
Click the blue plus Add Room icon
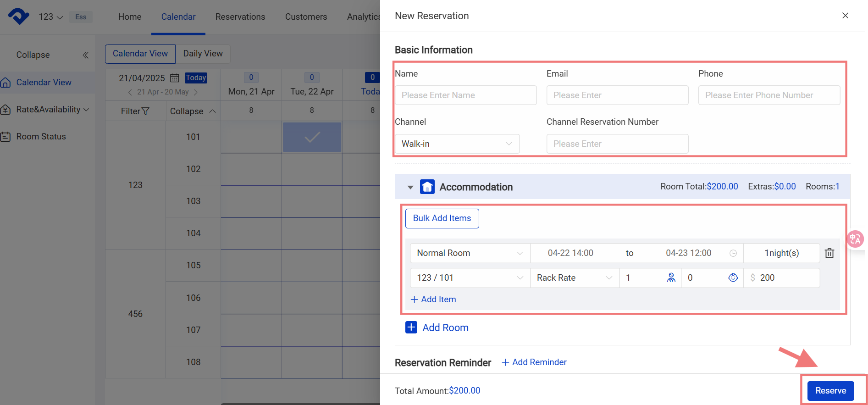[x=411, y=327]
